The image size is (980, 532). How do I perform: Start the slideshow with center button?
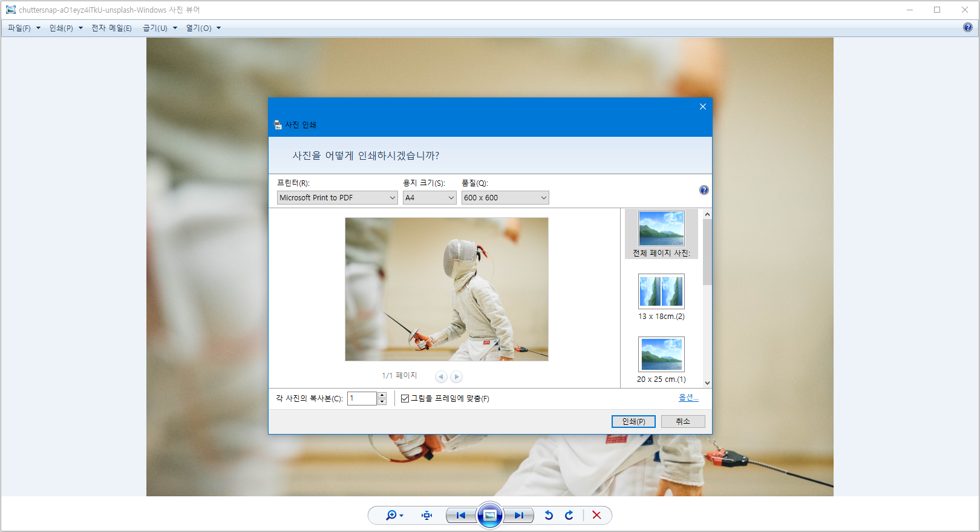click(x=490, y=515)
